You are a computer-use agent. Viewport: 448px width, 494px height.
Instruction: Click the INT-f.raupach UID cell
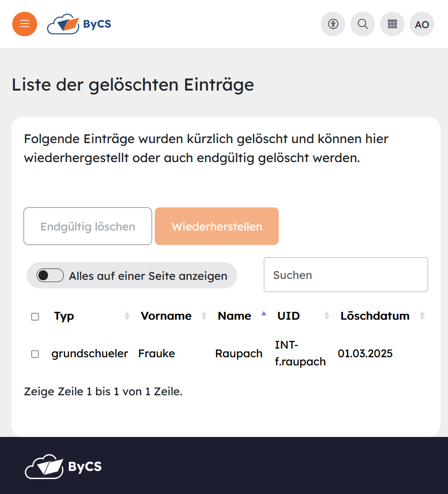click(x=300, y=354)
